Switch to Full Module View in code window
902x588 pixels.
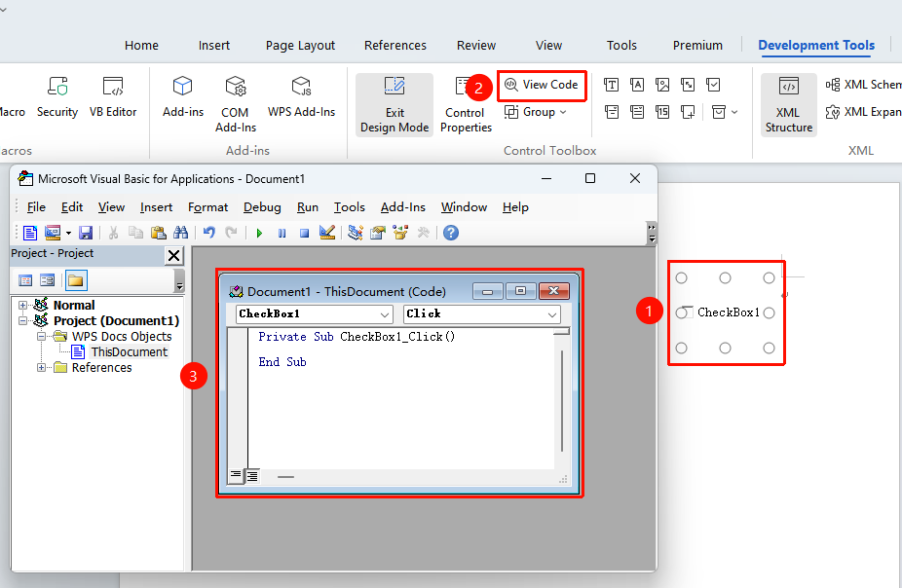click(252, 475)
